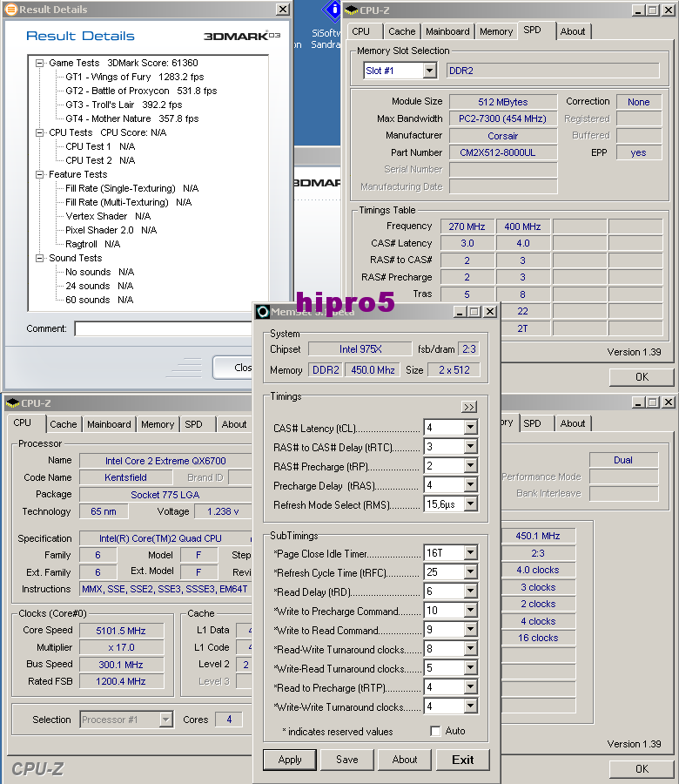
Task: Open the CAS# Latency (tCL) dropdown
Action: 470,428
